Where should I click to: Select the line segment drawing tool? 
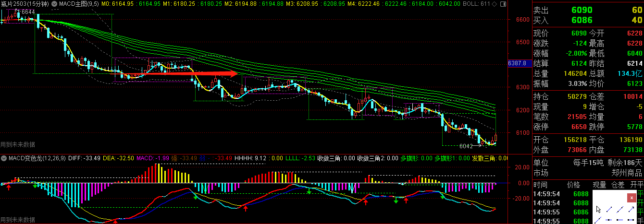(x=609, y=209)
